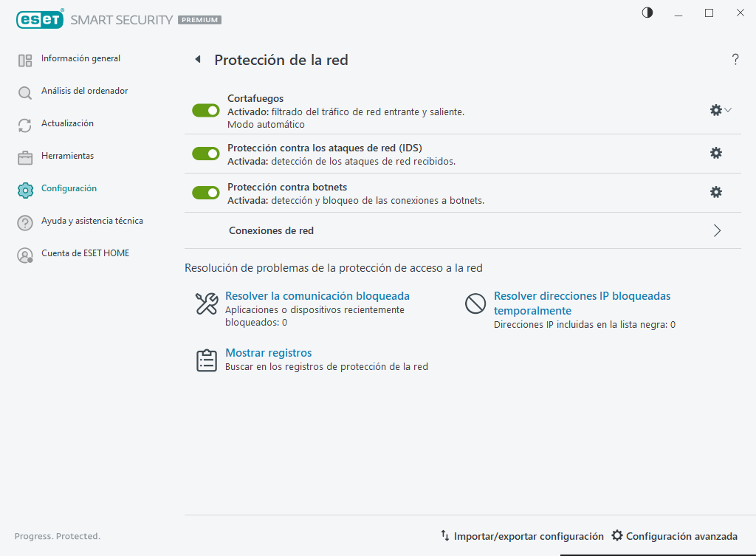
Task: Open botnet protection gear settings
Action: point(715,192)
